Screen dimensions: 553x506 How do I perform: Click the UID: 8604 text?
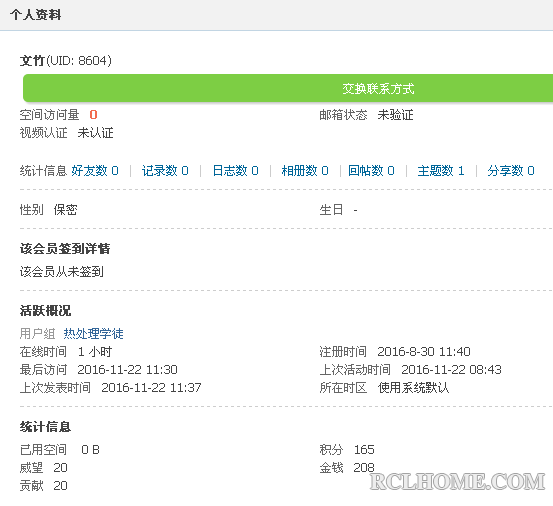(79, 61)
